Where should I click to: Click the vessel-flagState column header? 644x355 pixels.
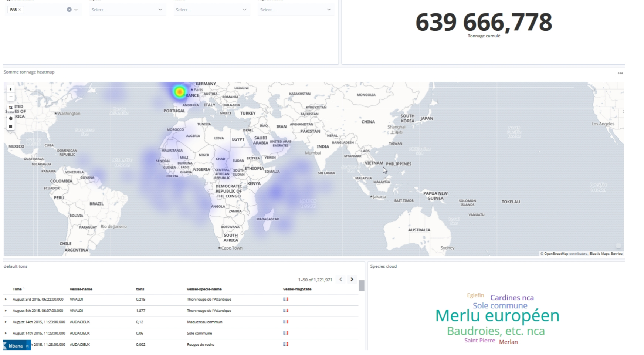coord(297,289)
